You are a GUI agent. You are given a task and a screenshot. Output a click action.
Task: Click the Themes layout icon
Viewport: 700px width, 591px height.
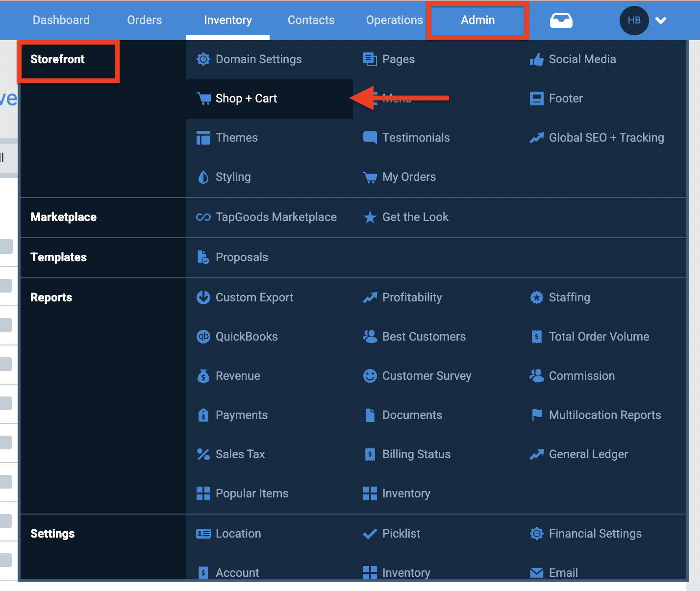(203, 138)
